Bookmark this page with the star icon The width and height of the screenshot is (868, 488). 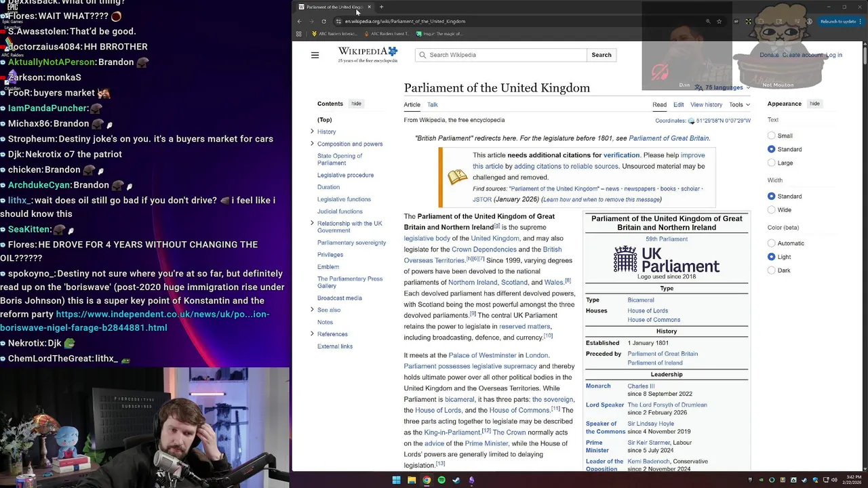(719, 21)
